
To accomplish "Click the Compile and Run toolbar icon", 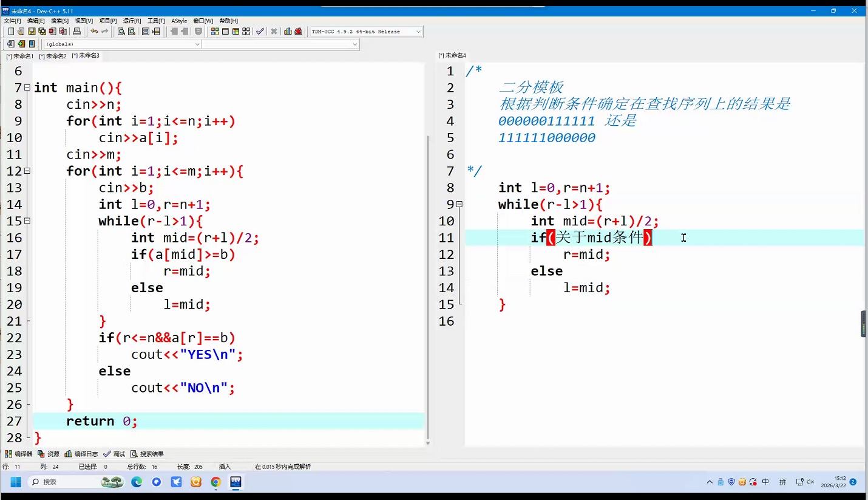I will 236,32.
